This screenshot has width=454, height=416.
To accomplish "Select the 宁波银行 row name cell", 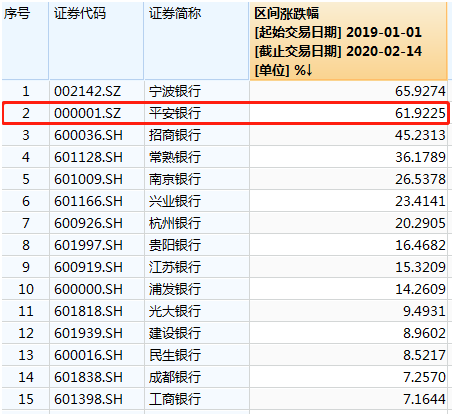I will coord(197,91).
